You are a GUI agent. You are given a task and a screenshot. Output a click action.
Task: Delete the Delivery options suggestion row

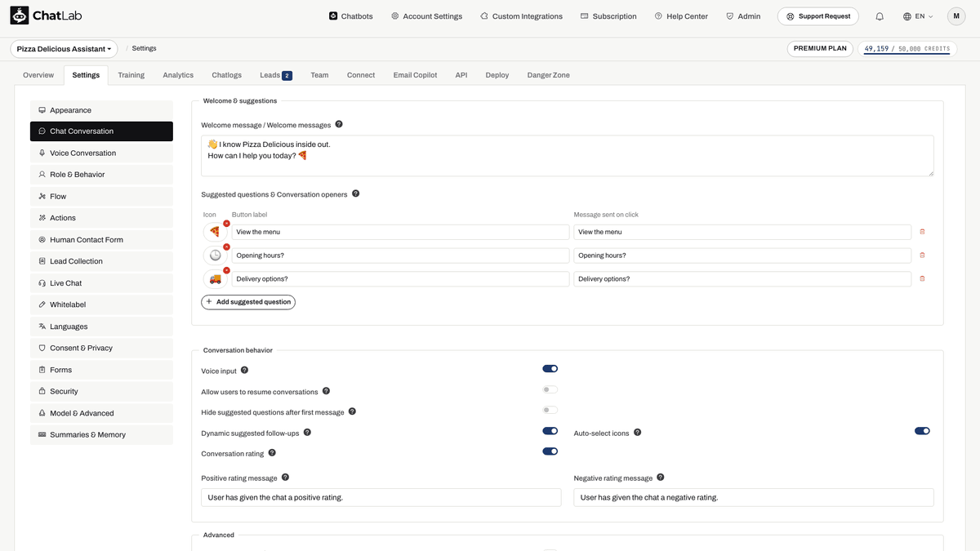tap(922, 279)
